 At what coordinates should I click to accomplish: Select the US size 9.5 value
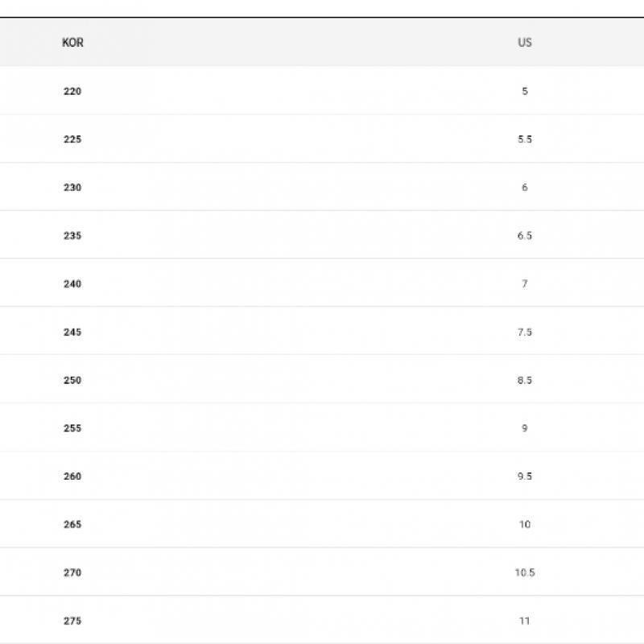coord(525,477)
